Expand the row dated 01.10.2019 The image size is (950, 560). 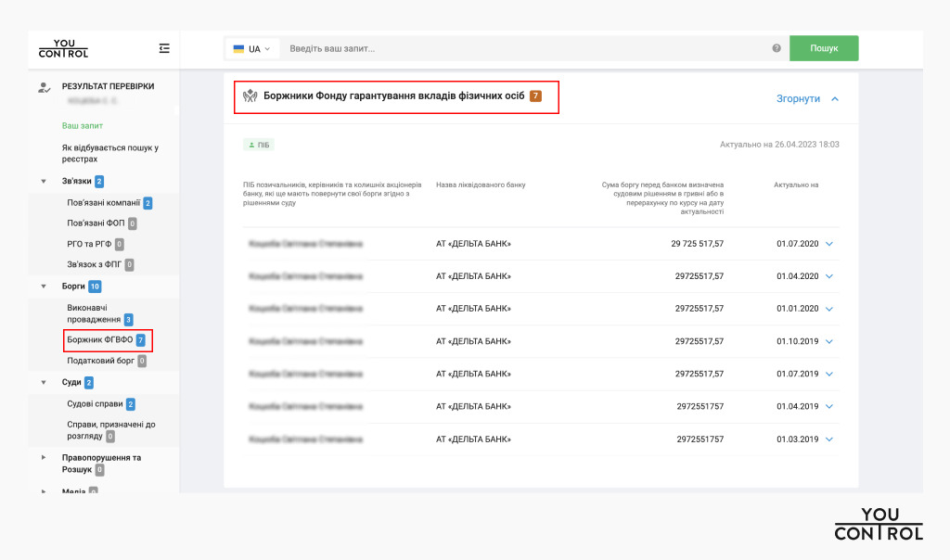coord(829,341)
